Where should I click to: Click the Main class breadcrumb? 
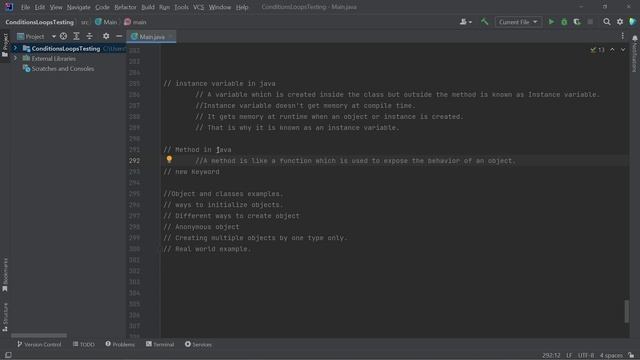coord(106,22)
